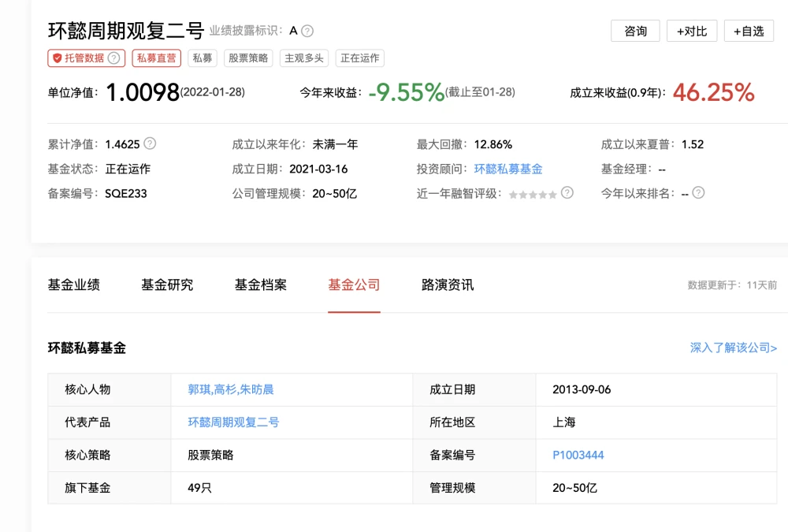
Task: Add fund via +自选 button
Action: [749, 32]
